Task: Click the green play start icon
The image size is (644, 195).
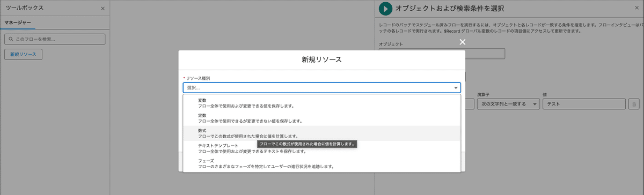Action: (x=385, y=9)
